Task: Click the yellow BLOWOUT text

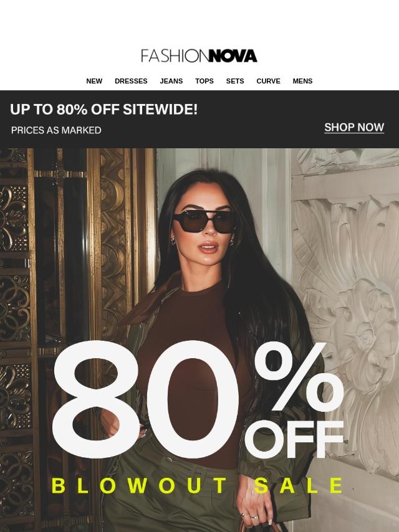Action: 140,485
